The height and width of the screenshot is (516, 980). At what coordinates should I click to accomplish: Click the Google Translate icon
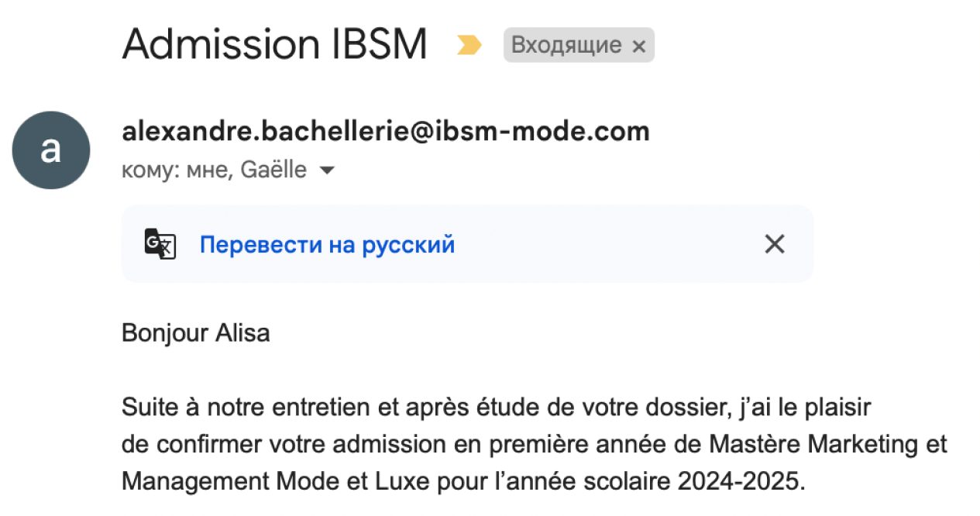pyautogui.click(x=160, y=244)
